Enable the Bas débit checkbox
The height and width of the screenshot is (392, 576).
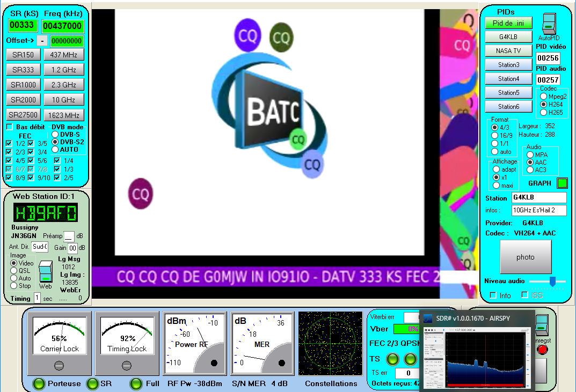tap(9, 127)
